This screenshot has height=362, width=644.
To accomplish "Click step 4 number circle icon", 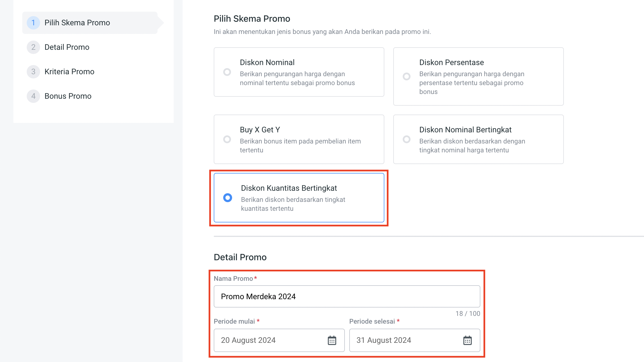I will tap(33, 96).
